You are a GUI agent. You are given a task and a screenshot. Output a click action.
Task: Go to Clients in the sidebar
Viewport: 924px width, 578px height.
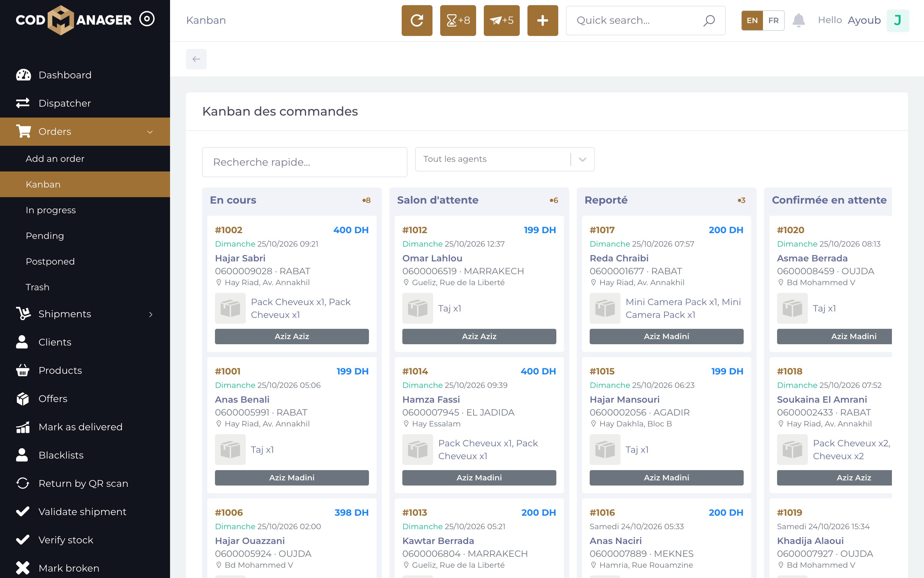(x=85, y=342)
